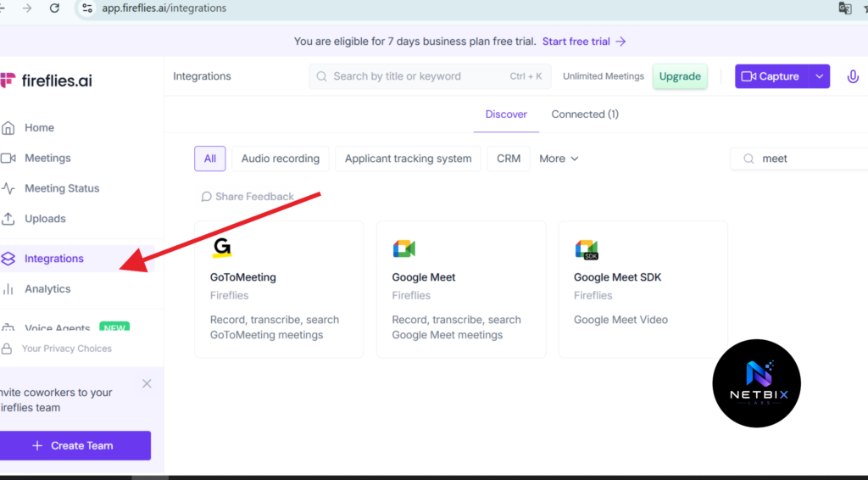This screenshot has height=480, width=868.
Task: Open the Google Meet integration card
Action: 461,289
